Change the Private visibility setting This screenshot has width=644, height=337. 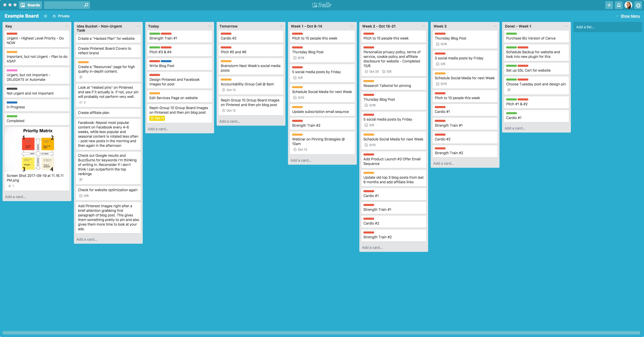[61, 16]
